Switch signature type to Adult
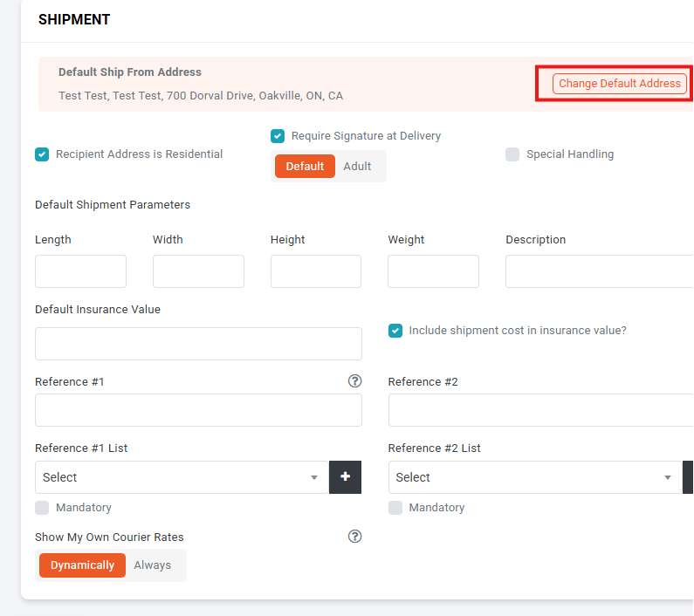 point(357,167)
